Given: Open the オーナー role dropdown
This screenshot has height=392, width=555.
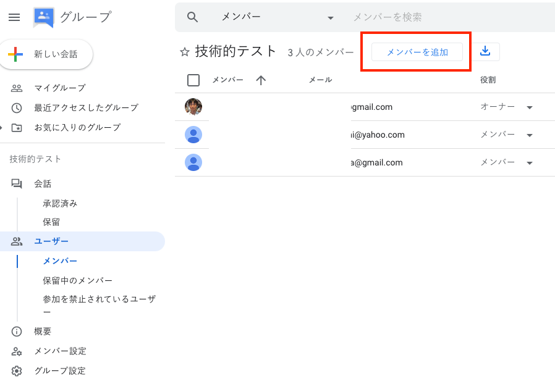Looking at the screenshot, I should 530,107.
